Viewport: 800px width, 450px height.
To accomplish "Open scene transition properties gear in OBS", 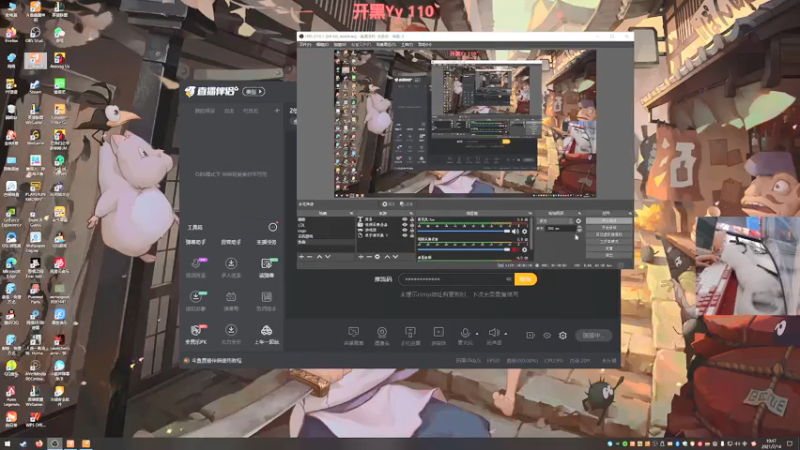I will click(x=578, y=221).
